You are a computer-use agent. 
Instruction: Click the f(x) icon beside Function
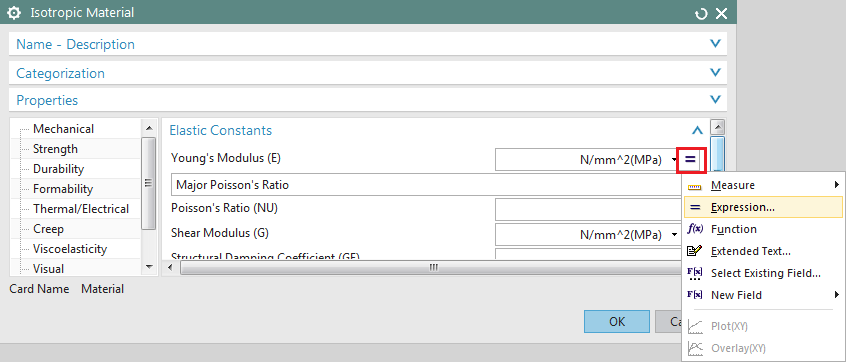tap(695, 229)
